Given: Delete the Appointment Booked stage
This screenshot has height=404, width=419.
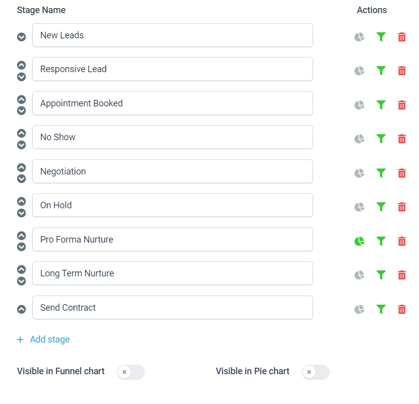Looking at the screenshot, I should click(402, 105).
